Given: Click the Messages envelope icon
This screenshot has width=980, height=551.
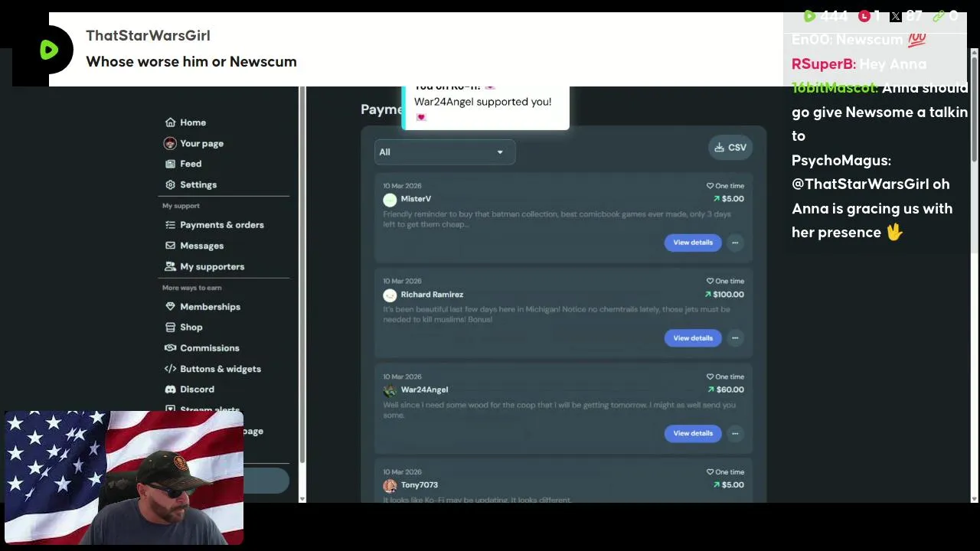Looking at the screenshot, I should (170, 246).
